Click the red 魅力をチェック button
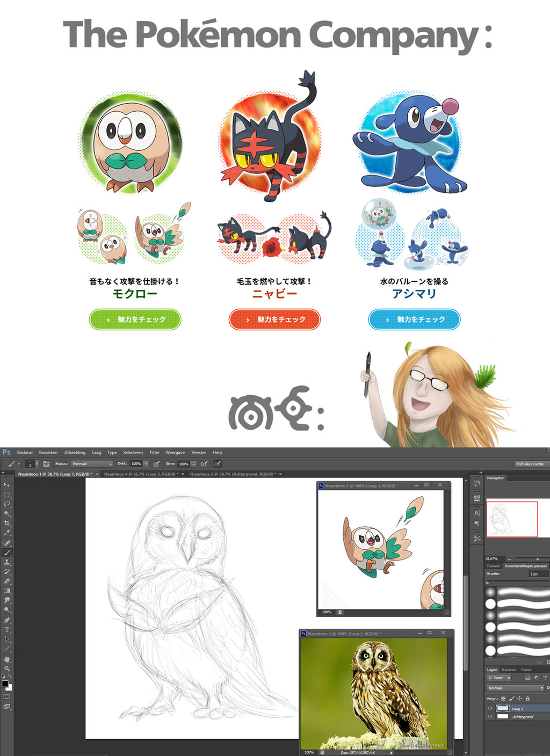Screen dimensions: 550x756 coord(274,319)
